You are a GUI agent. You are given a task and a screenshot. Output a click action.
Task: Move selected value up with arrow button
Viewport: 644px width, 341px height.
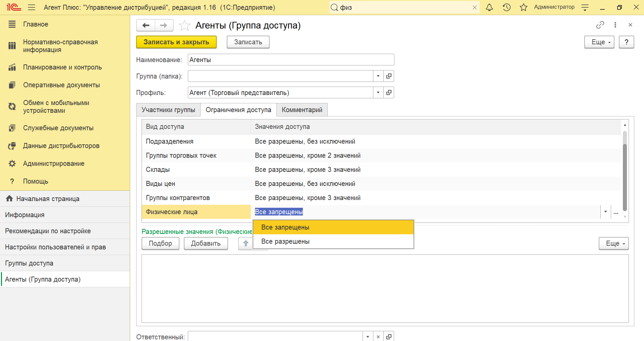pos(246,243)
